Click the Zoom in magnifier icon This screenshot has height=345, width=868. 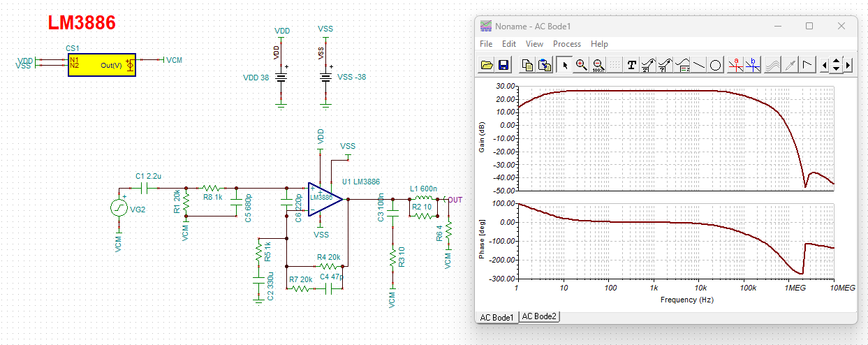coord(581,65)
